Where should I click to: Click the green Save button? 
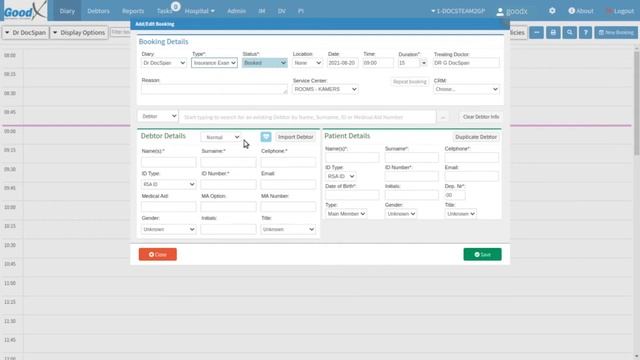coord(482,254)
